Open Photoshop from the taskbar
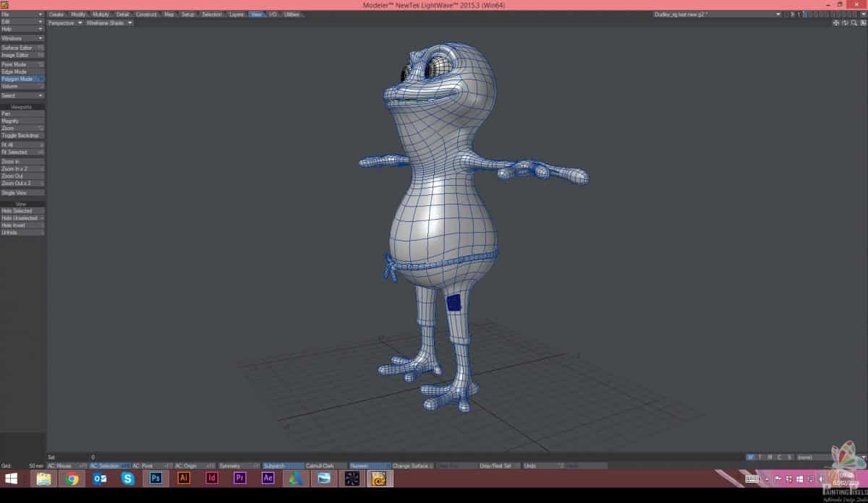Image resolution: width=868 pixels, height=503 pixels. click(156, 478)
